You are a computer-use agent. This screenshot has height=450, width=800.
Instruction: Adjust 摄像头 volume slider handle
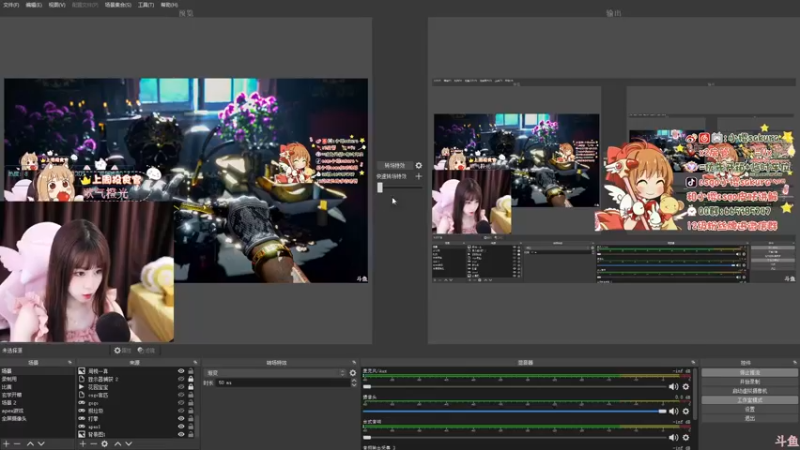tap(662, 411)
